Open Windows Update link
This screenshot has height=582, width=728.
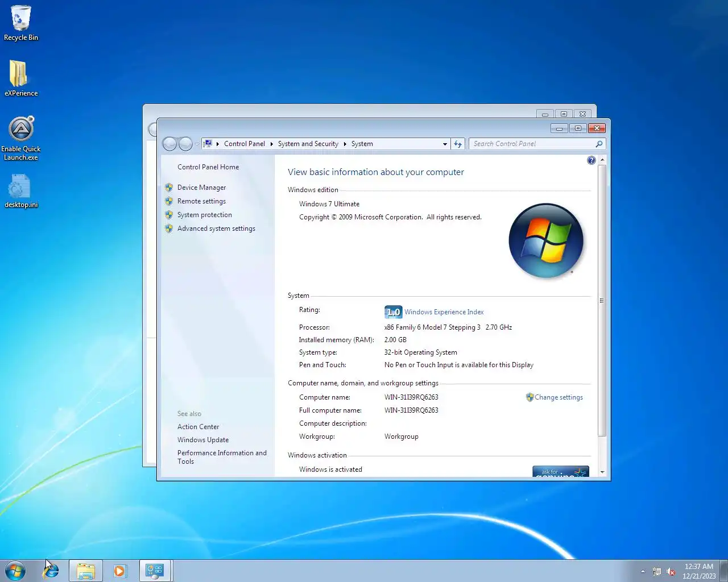click(203, 440)
